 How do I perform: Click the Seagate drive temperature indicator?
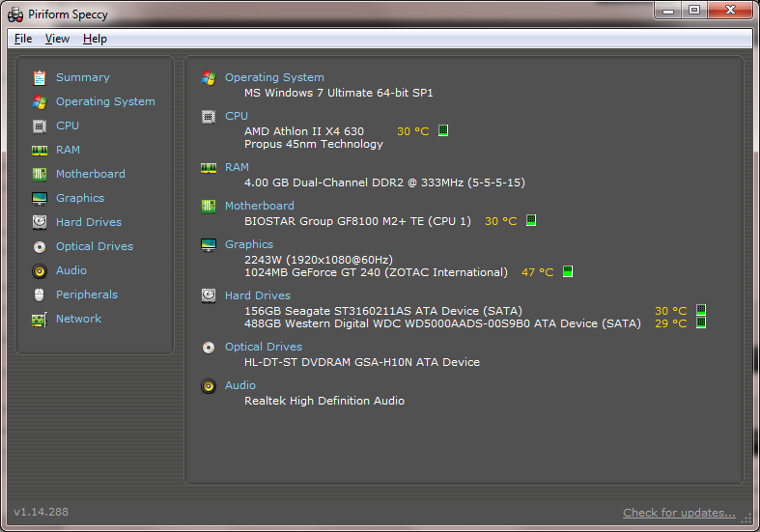[x=701, y=310]
